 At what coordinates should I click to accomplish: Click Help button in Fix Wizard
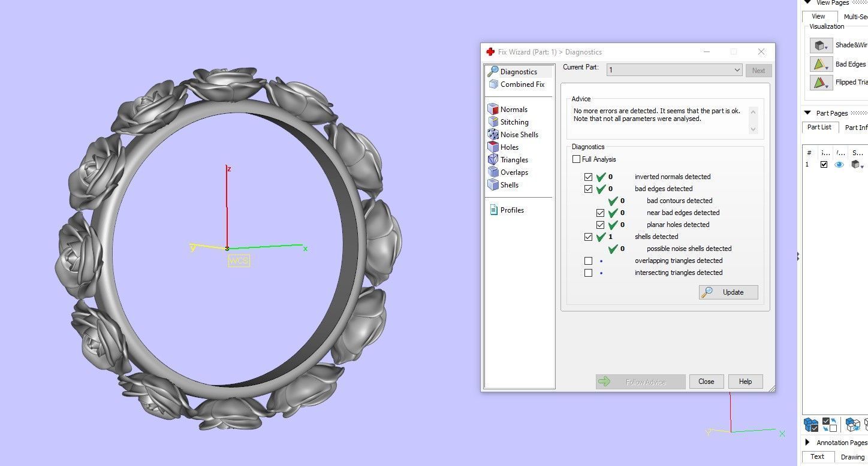[x=745, y=382]
